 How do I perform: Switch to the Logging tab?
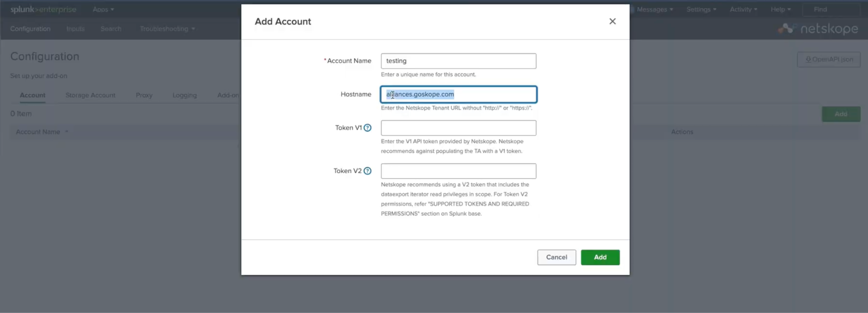tap(184, 95)
